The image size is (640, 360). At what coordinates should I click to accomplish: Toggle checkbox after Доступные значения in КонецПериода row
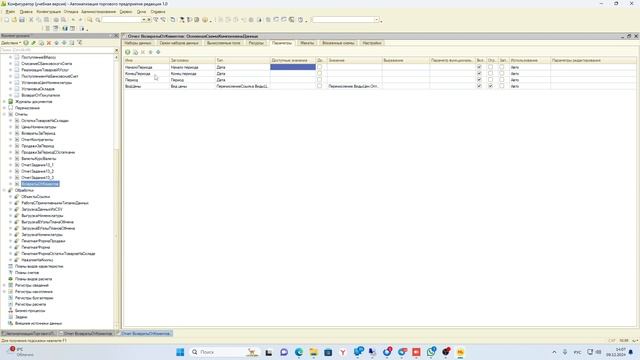click(320, 73)
